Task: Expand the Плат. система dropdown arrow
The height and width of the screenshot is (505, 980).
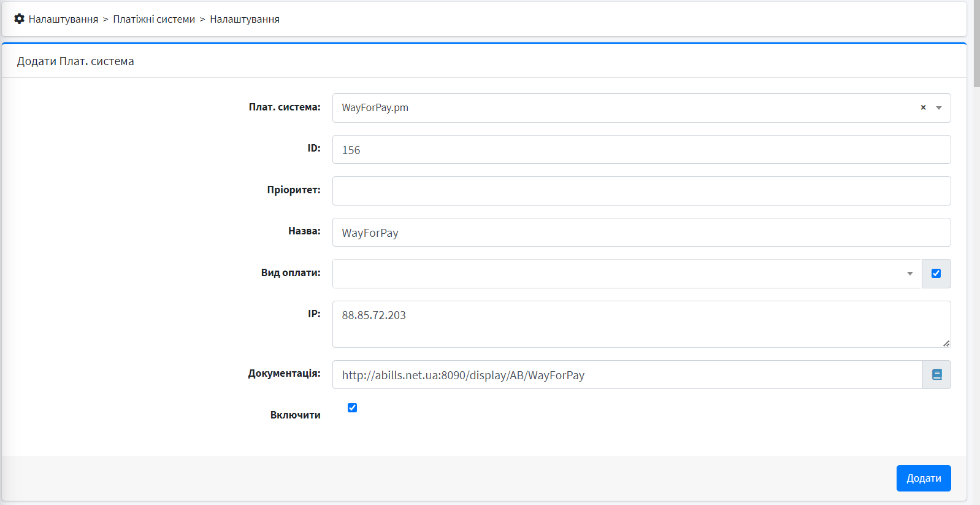Action: click(x=939, y=108)
